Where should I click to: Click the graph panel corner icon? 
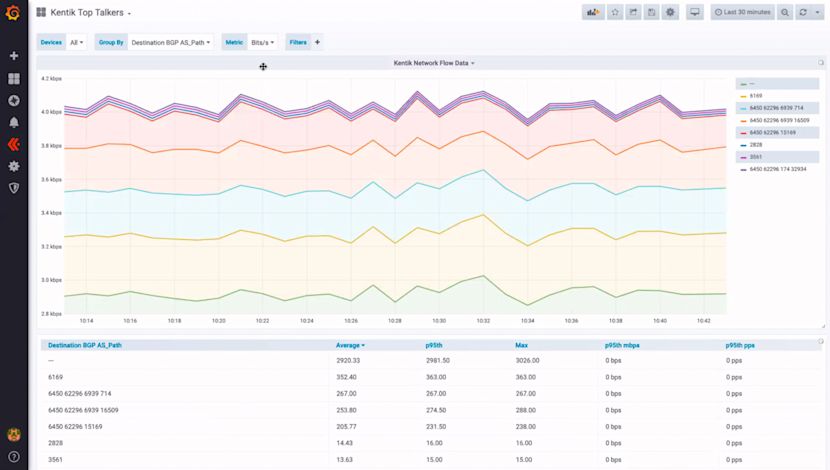coord(821,63)
